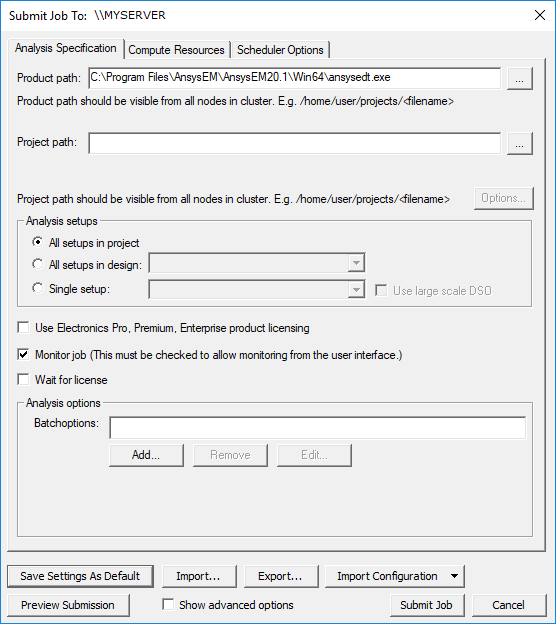Viewport: 556px width, 624px height.
Task: Uncheck the Monitor job checkbox
Action: coord(23,354)
